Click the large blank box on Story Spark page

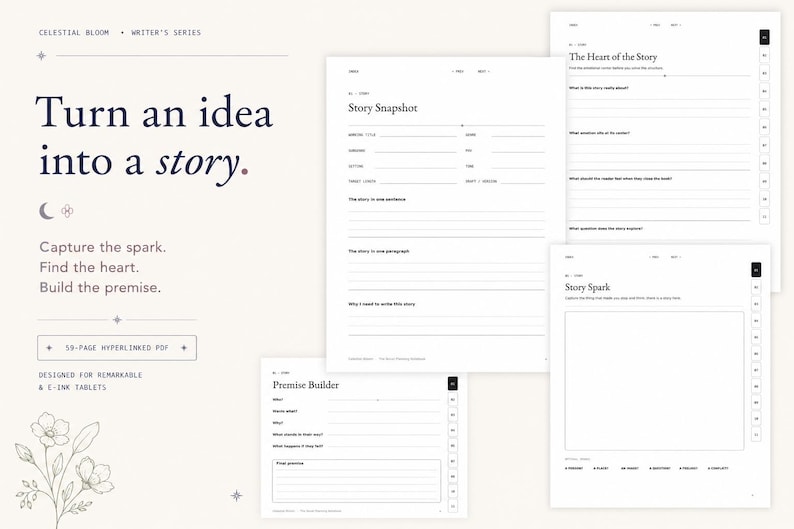click(x=654, y=381)
